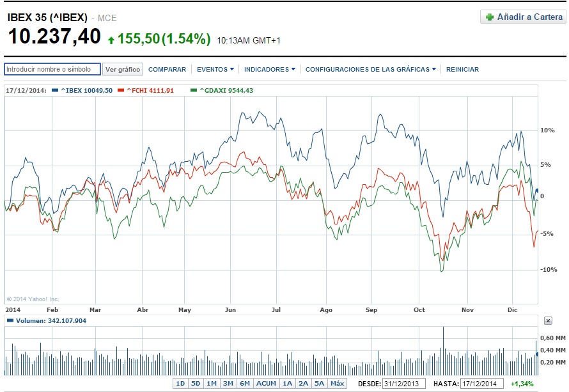Click the -10% y-axis label

(549, 269)
